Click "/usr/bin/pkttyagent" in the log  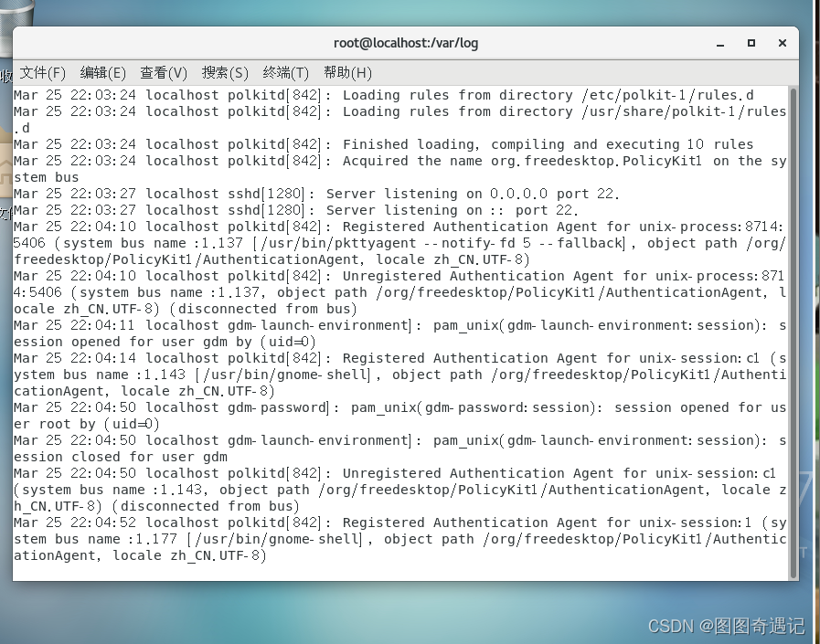(x=338, y=243)
